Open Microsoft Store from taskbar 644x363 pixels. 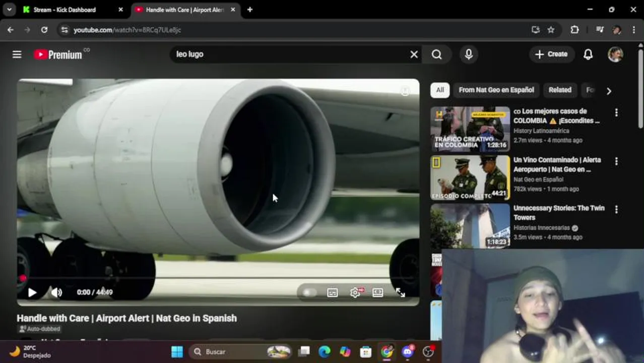[x=366, y=352]
